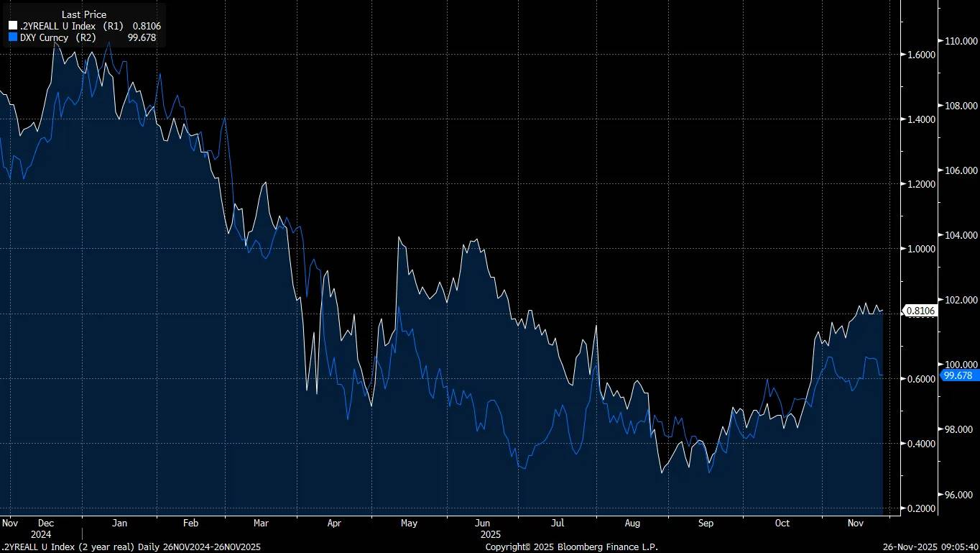This screenshot has width=980, height=553.
Task: Select the 2024 year label below the axis
Action: (x=41, y=534)
